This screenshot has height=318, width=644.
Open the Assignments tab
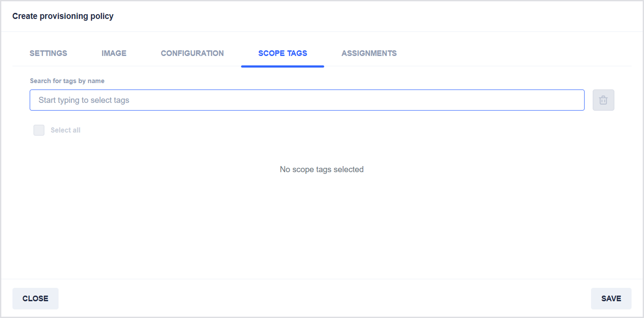point(369,53)
